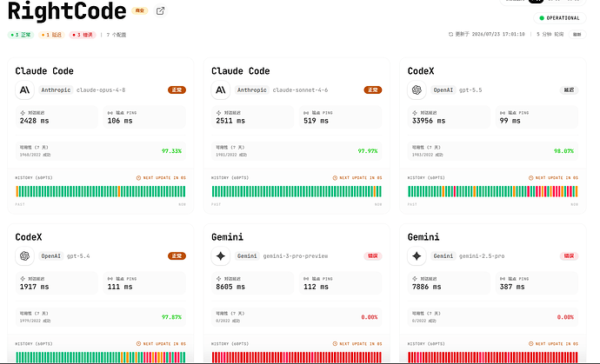Viewport: 600px width, 364px height.
Task: Click the 97.97% availability row for claude-sonnet-4-6
Action: (x=297, y=151)
